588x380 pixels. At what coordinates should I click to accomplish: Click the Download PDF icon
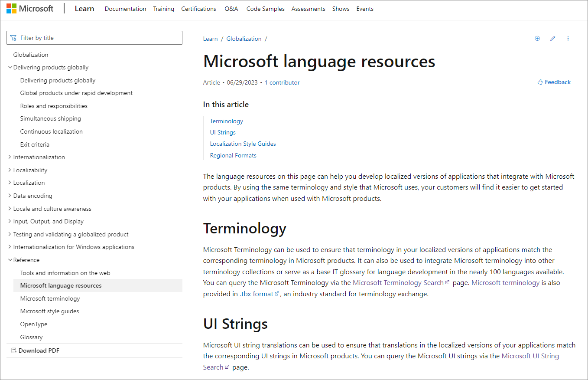[x=14, y=351]
